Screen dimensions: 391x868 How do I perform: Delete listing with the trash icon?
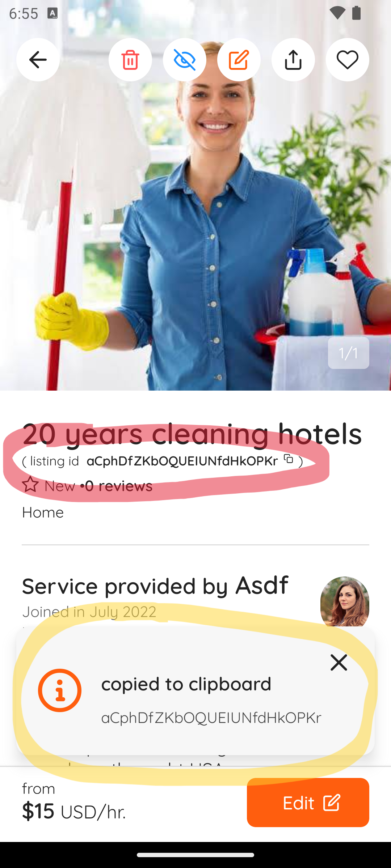130,60
